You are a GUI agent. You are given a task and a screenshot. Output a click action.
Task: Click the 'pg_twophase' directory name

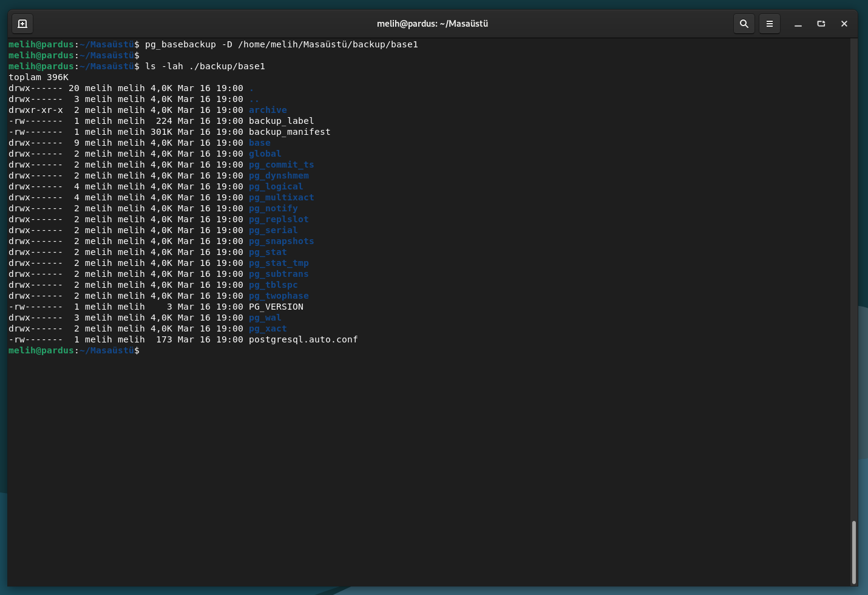click(x=279, y=296)
